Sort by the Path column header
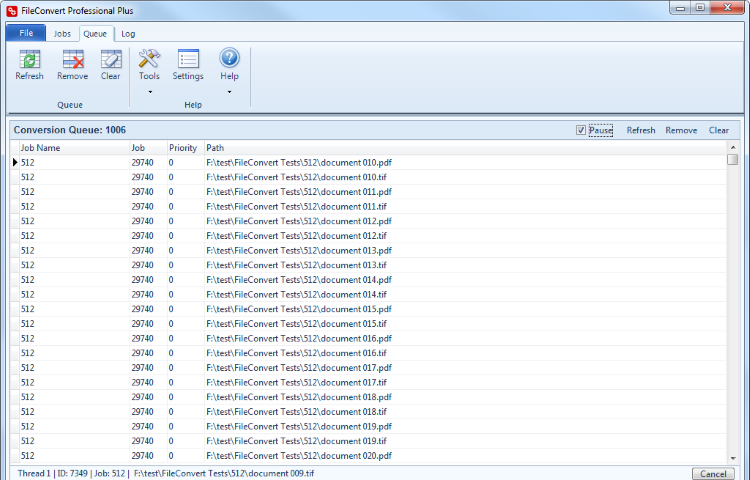 point(465,148)
